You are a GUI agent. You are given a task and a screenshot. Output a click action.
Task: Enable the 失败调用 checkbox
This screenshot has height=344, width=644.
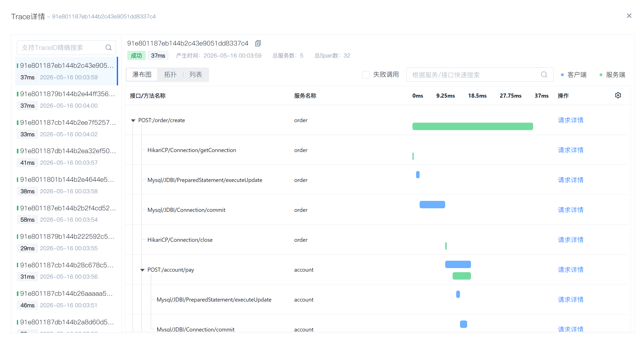click(366, 75)
